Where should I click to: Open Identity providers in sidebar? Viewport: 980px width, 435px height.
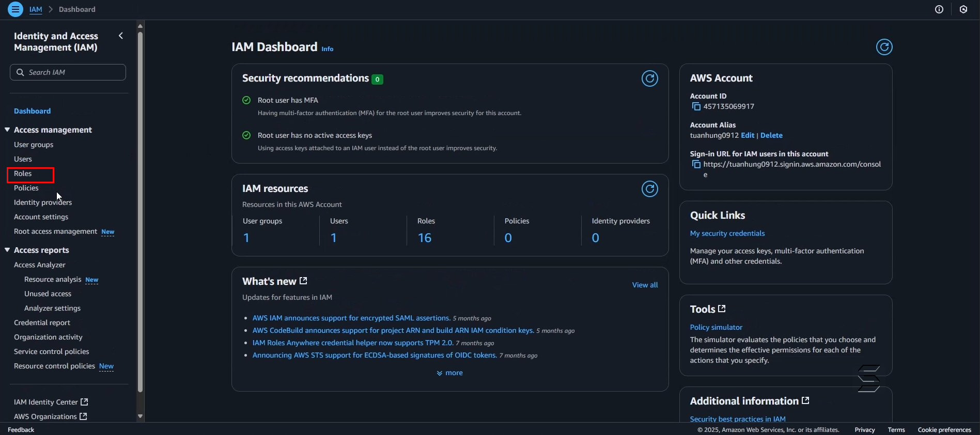point(43,202)
